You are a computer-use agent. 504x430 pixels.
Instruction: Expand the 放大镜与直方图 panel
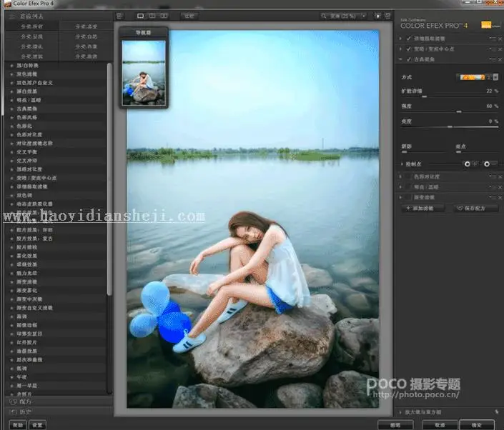coord(400,412)
